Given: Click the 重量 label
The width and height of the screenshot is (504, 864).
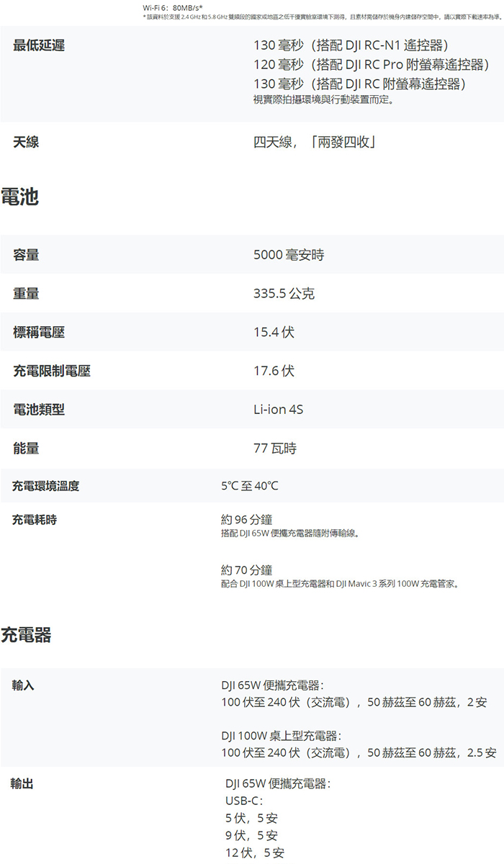Looking at the screenshot, I should pyautogui.click(x=26, y=294).
